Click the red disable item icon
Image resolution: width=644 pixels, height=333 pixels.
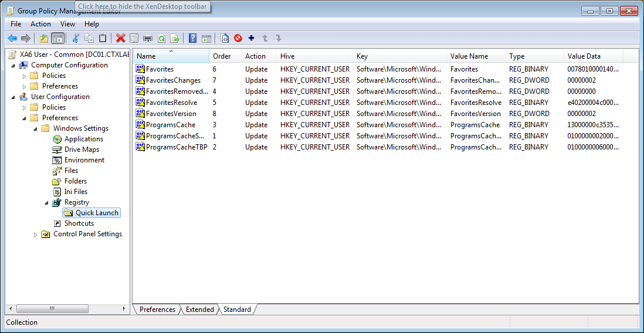[x=238, y=39]
